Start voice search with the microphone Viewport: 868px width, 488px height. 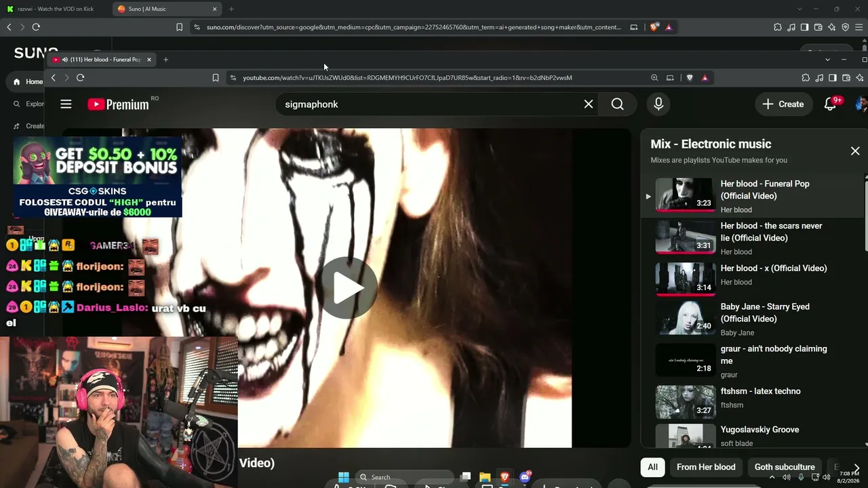658,104
